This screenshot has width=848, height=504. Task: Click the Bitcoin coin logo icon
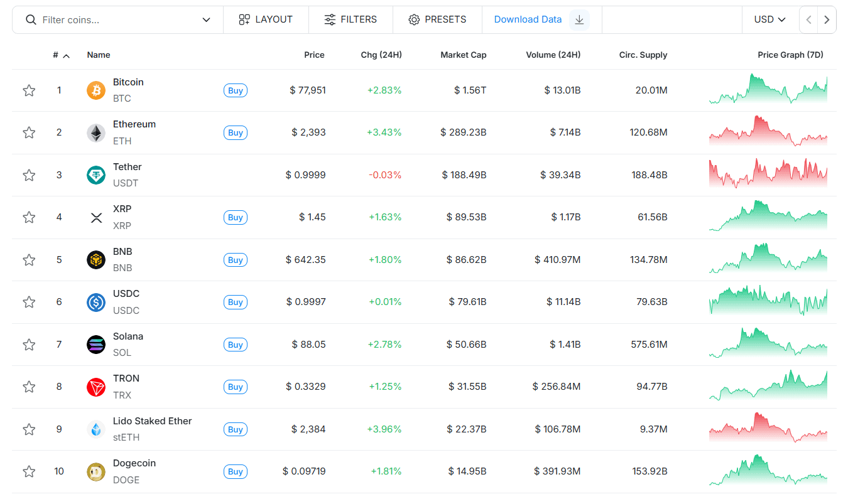coord(96,90)
